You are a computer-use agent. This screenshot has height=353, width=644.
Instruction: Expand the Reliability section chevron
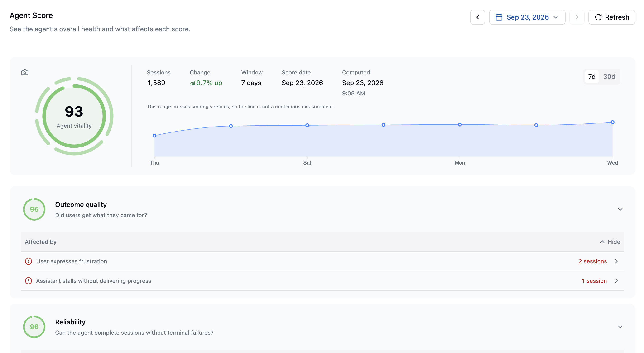(x=620, y=327)
